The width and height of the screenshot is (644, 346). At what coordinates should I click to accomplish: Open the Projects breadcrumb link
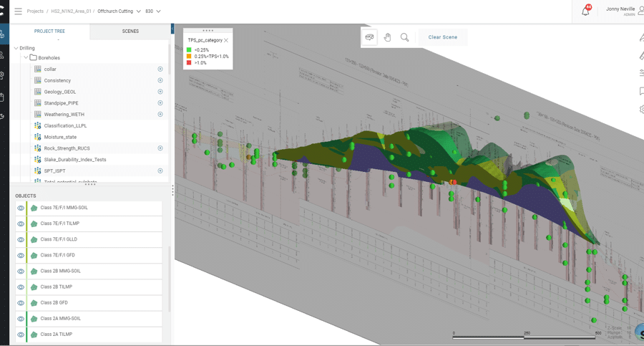tap(35, 11)
